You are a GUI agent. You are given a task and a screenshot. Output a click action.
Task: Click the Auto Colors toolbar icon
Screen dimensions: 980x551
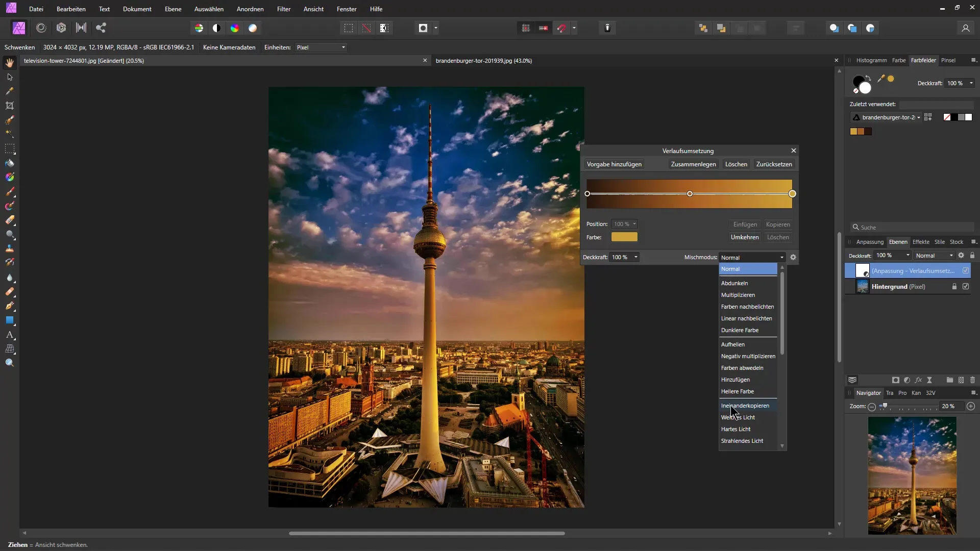tap(235, 28)
